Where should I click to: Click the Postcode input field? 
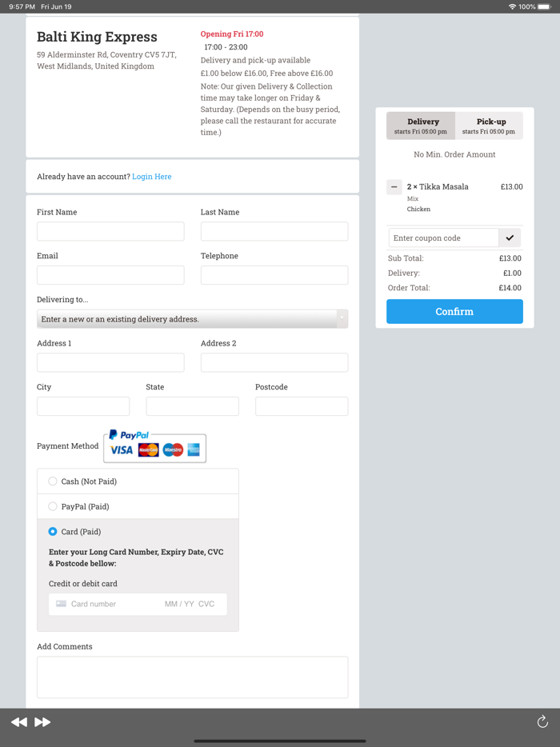coord(302,406)
